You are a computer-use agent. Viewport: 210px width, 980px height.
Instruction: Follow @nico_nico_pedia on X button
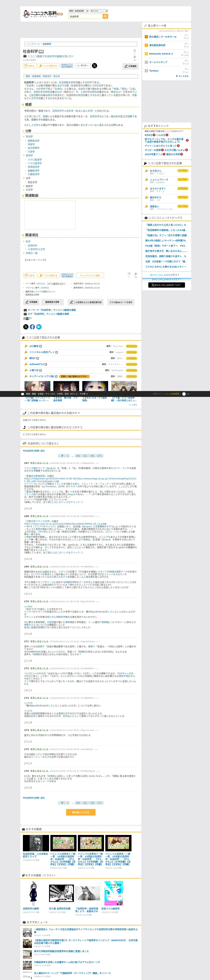tap(166, 285)
